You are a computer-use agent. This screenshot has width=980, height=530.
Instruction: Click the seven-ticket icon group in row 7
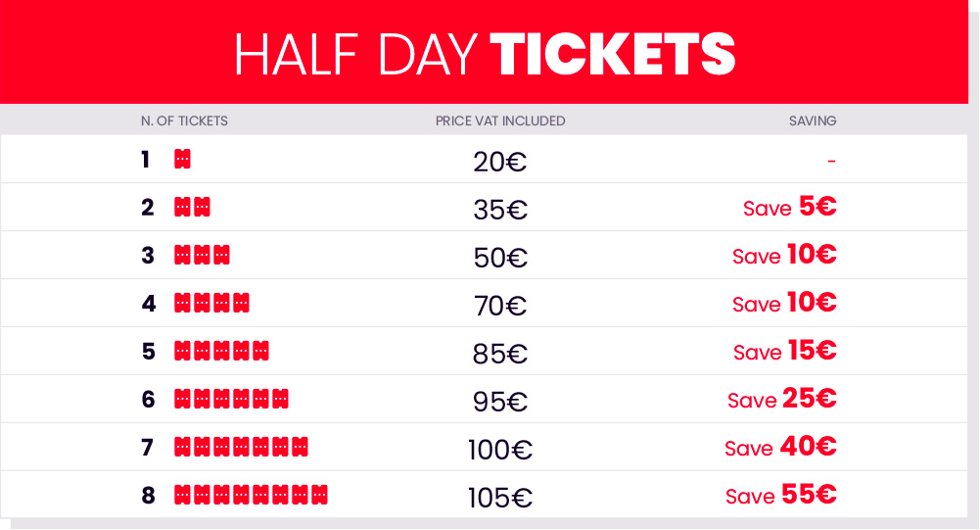point(241,448)
